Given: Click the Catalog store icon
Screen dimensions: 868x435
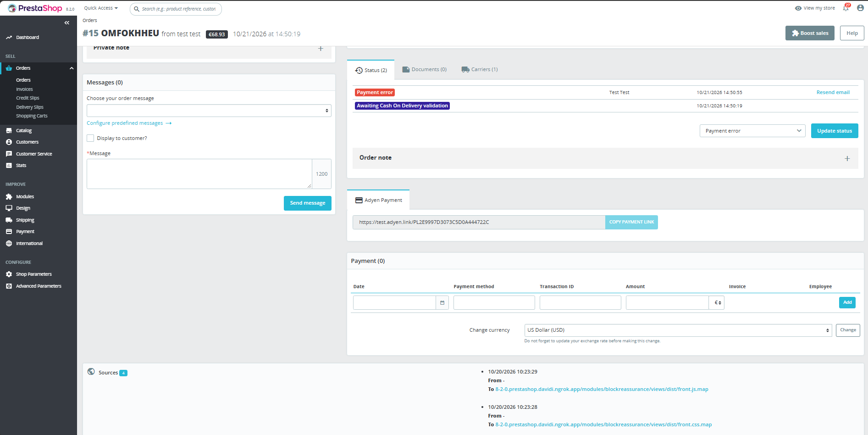Looking at the screenshot, I should (x=9, y=131).
